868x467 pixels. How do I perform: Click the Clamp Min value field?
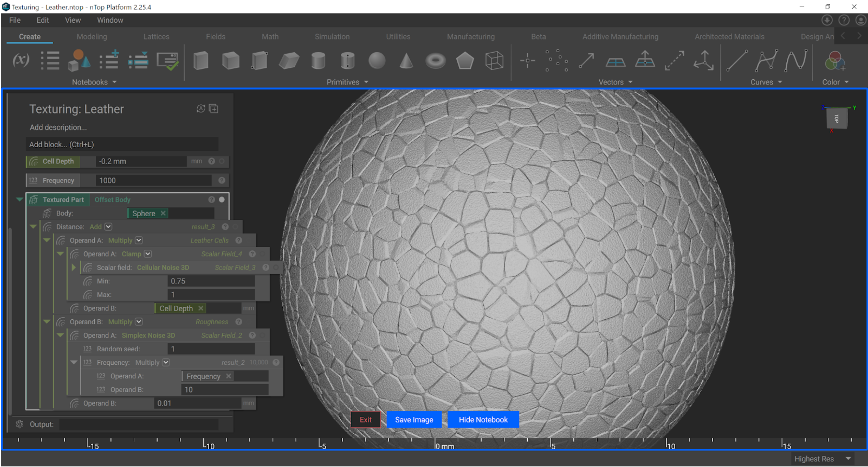coord(211,281)
